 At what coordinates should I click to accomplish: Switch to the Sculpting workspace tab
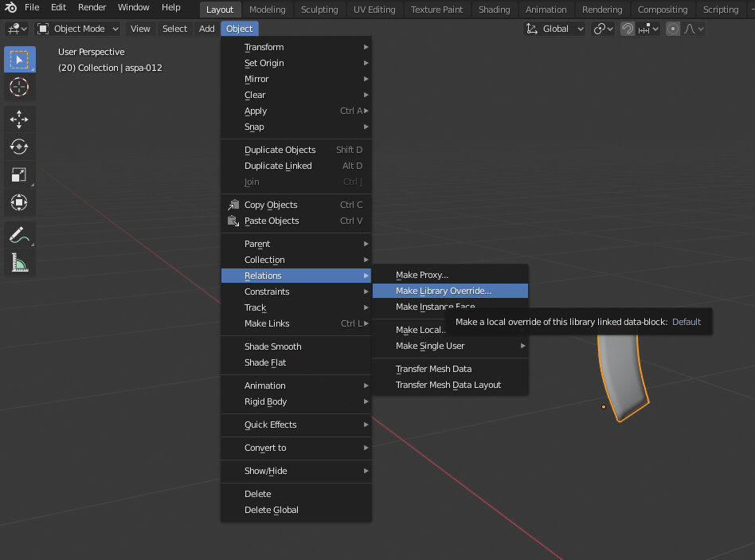[319, 10]
